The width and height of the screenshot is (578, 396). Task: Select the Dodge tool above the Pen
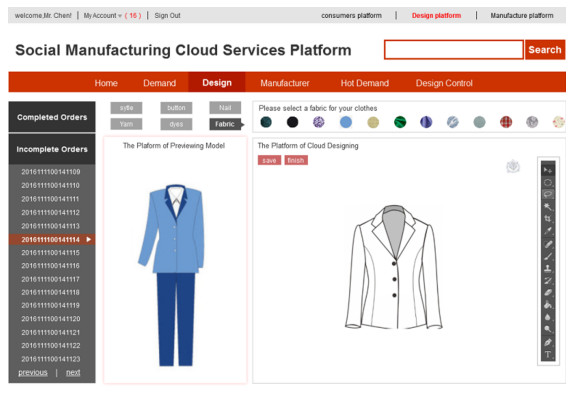548,329
